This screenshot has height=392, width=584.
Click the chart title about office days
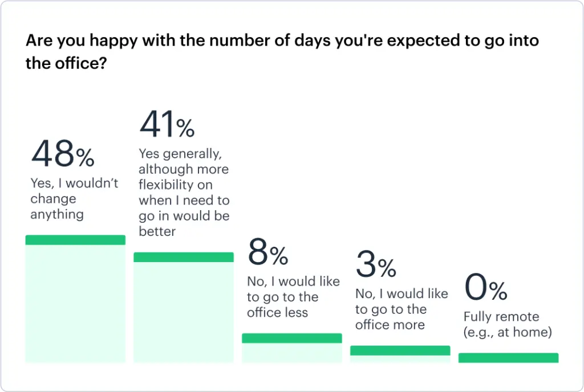[282, 51]
